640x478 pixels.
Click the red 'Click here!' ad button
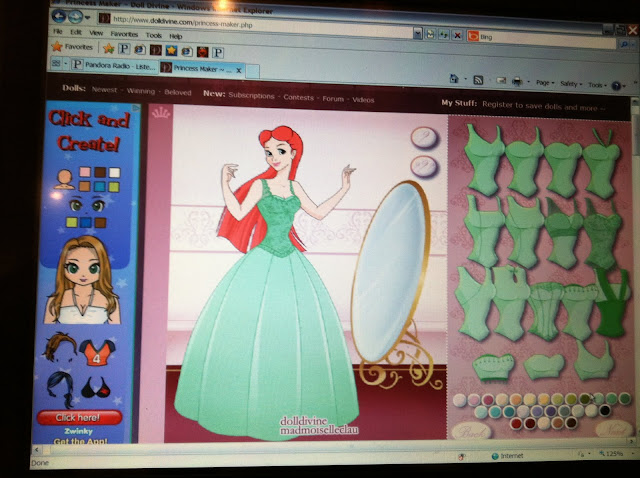(x=79, y=417)
